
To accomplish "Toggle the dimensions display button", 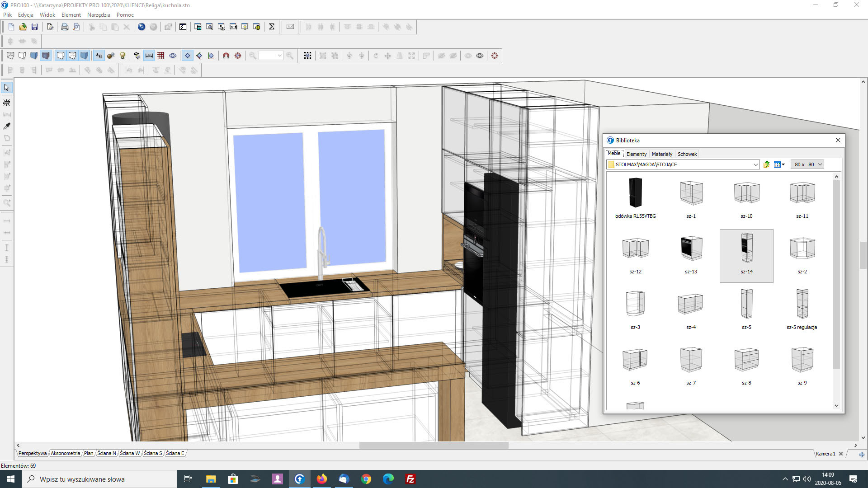I will pos(149,56).
